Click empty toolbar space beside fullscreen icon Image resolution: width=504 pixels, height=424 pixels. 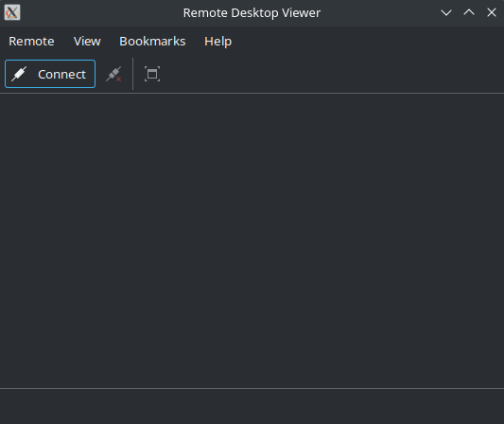[331, 74]
